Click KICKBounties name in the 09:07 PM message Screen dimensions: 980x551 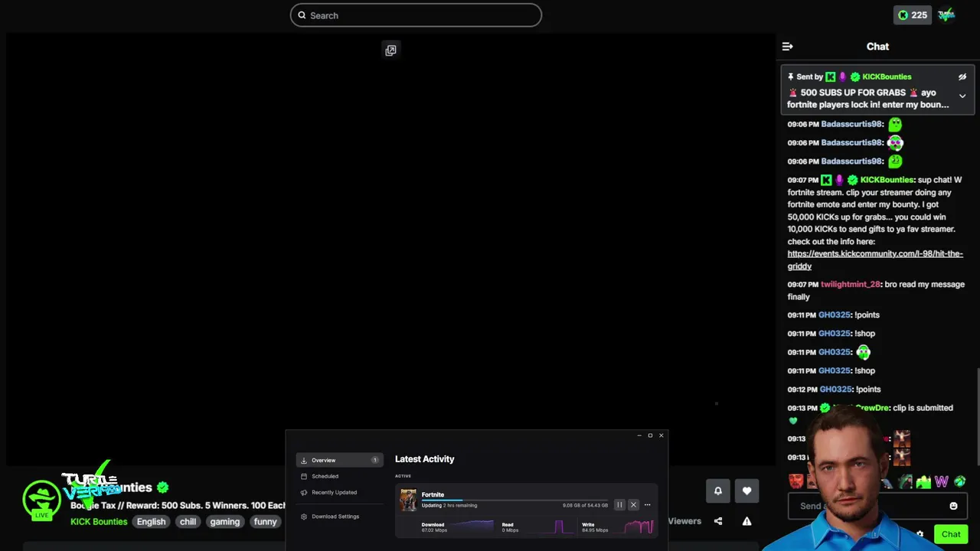(x=887, y=180)
